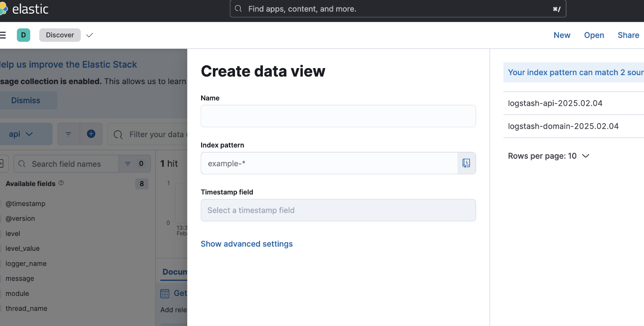The height and width of the screenshot is (326, 644).
Task: Click New in the top menu
Action: coord(562,35)
